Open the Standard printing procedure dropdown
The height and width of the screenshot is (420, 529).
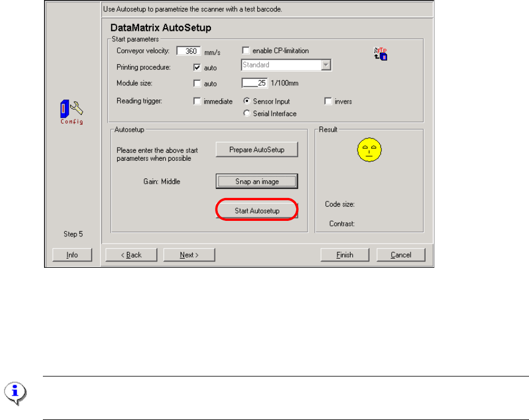326,65
